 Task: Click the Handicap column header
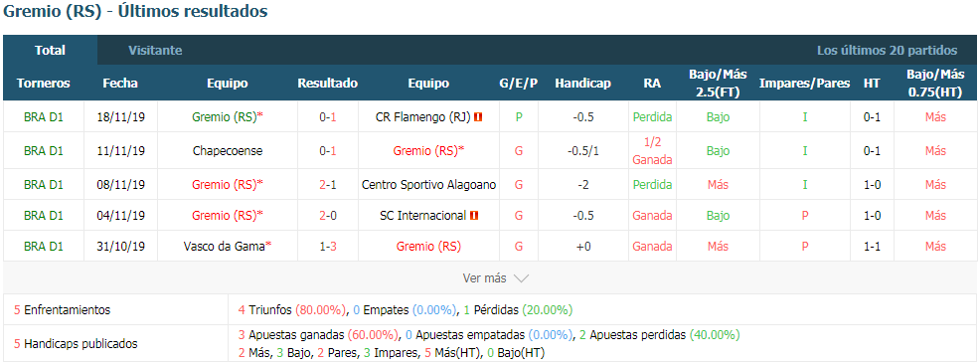point(582,84)
